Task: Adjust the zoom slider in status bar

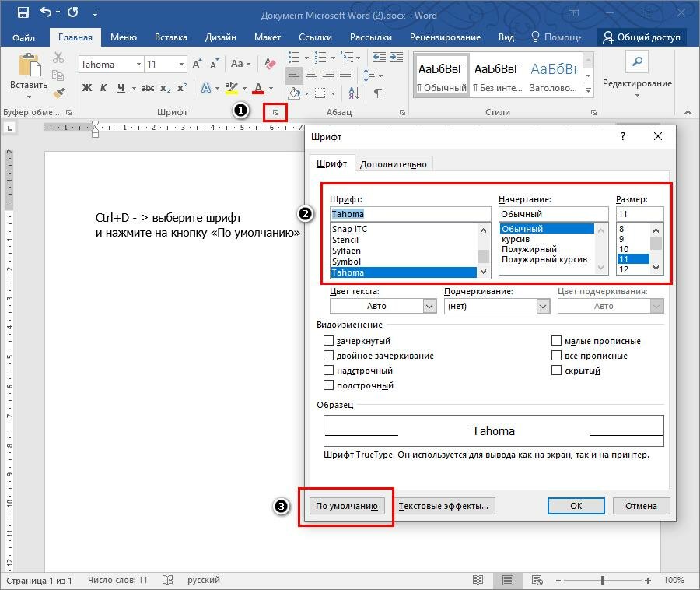Action: (603, 580)
